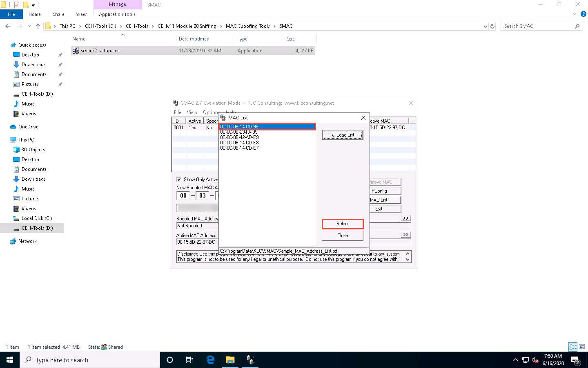Open address bar history dropdown
The width and height of the screenshot is (588, 368).
click(485, 26)
